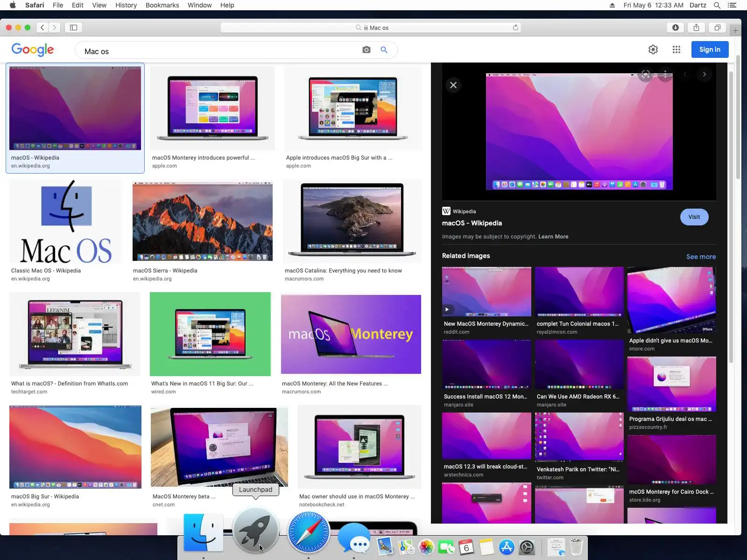The height and width of the screenshot is (560, 747).
Task: Open the macOS Big Sur Wikipedia wallpaper result
Action: [x=75, y=447]
